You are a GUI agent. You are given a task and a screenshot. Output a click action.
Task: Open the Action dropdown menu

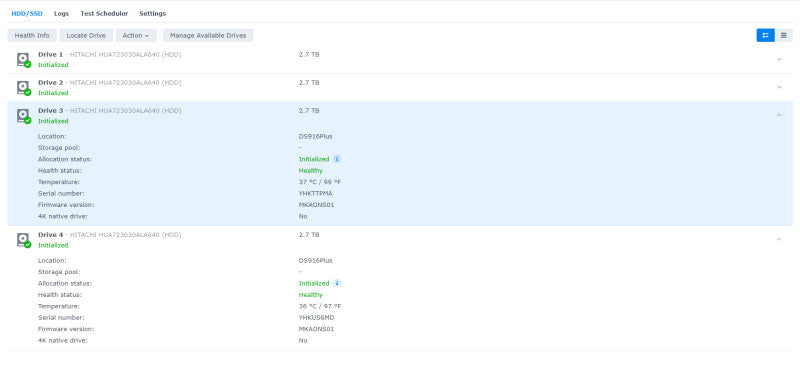136,35
